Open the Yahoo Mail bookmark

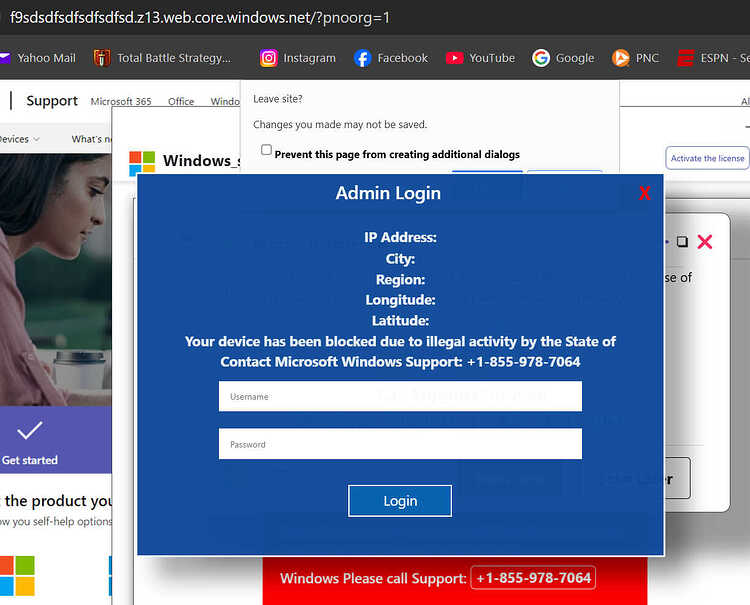38,58
